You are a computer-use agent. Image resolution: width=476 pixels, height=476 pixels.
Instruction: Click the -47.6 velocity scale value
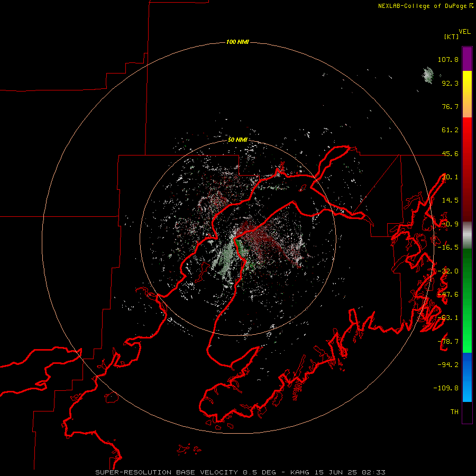[x=448, y=295]
